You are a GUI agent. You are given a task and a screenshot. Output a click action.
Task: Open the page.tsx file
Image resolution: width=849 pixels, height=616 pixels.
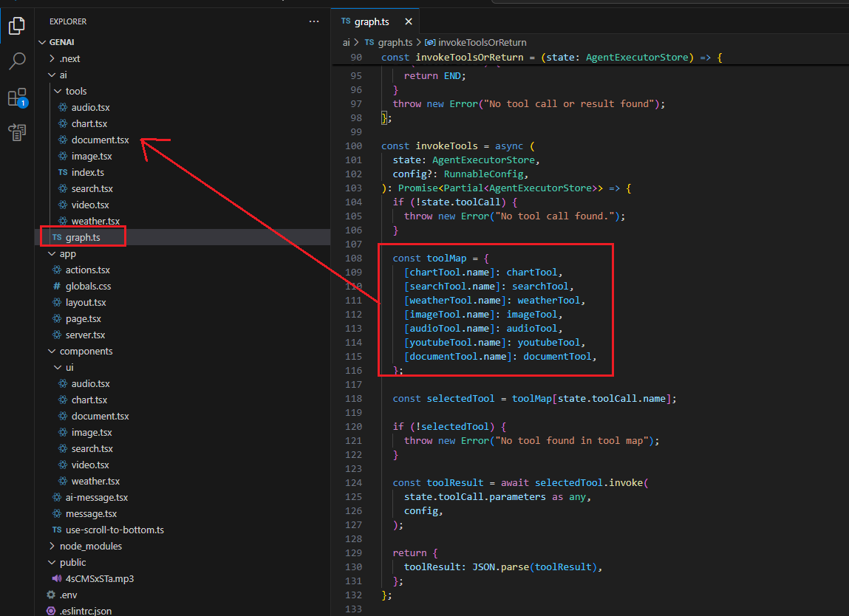[83, 319]
